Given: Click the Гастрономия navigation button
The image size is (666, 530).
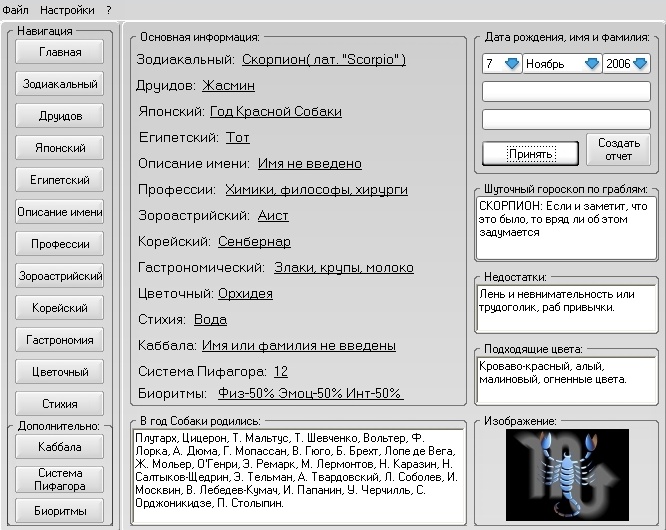Looking at the screenshot, I should tap(59, 340).
